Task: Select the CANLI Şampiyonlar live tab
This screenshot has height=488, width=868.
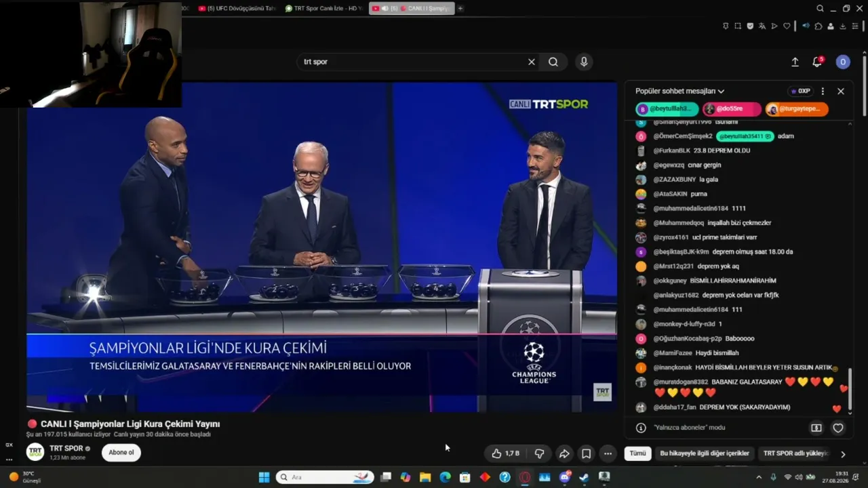Action: click(x=412, y=9)
